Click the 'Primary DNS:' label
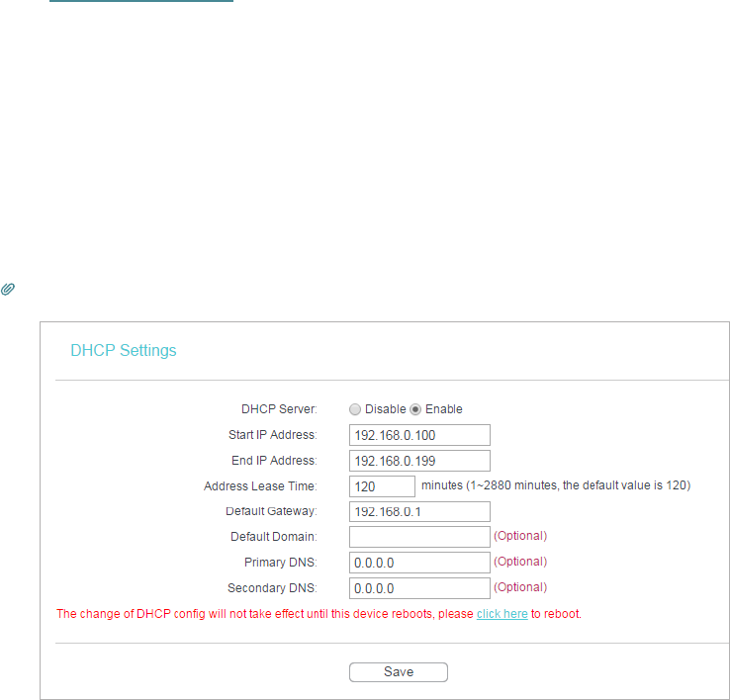Viewport: 730px width, 700px height. pos(281,563)
